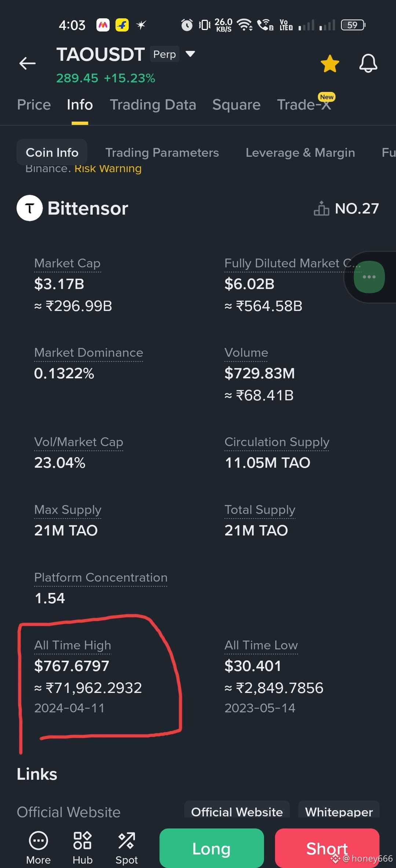Open the Square tab
The image size is (396, 868).
pyautogui.click(x=236, y=105)
